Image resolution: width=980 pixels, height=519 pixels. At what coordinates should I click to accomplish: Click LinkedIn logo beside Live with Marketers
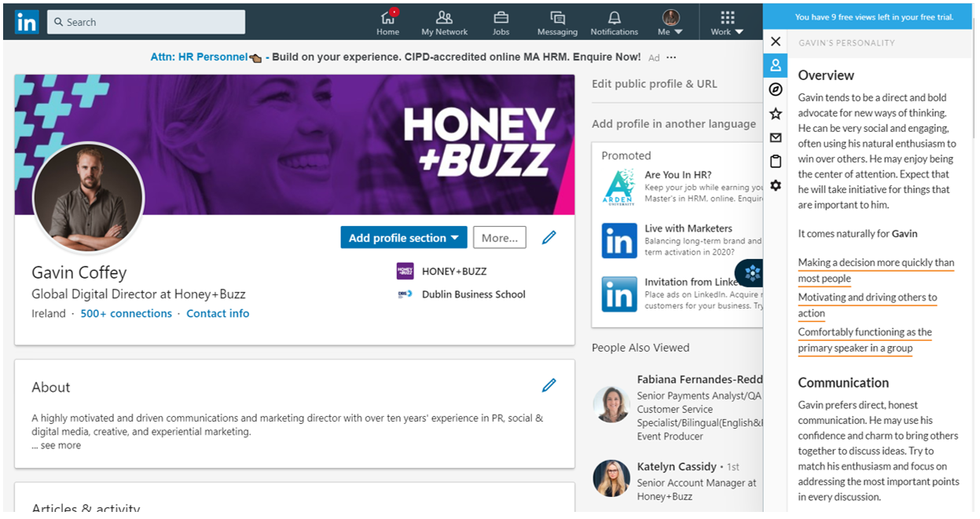pos(619,241)
